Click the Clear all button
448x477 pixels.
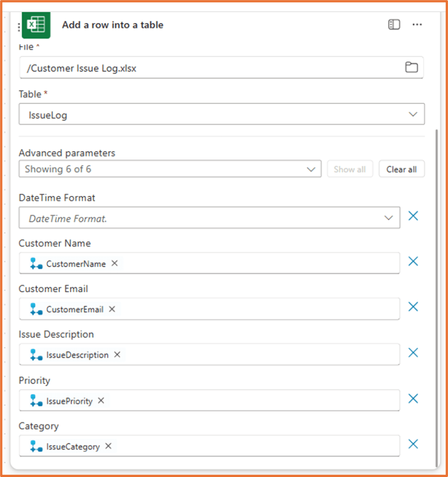[401, 169]
